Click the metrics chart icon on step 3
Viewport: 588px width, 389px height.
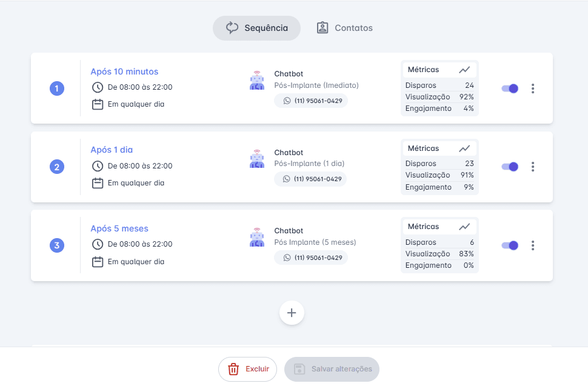pos(466,225)
